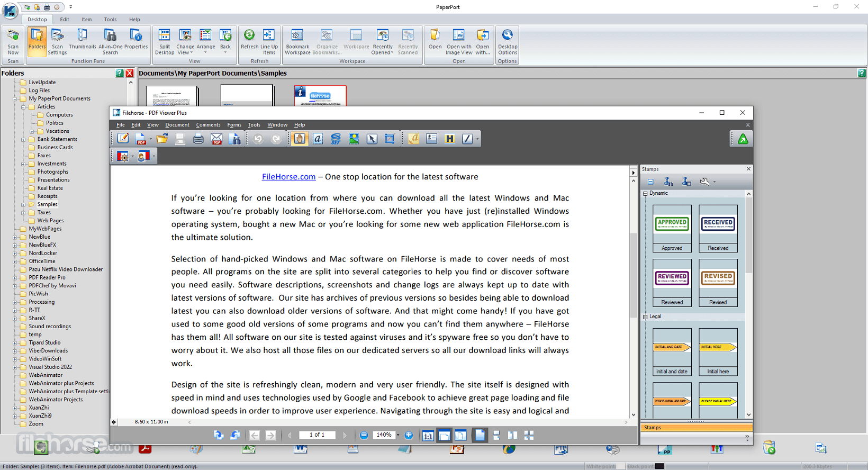Screen dimensions: 868x470
Task: Click the FileHorse.com hyperlink in document
Action: point(288,177)
